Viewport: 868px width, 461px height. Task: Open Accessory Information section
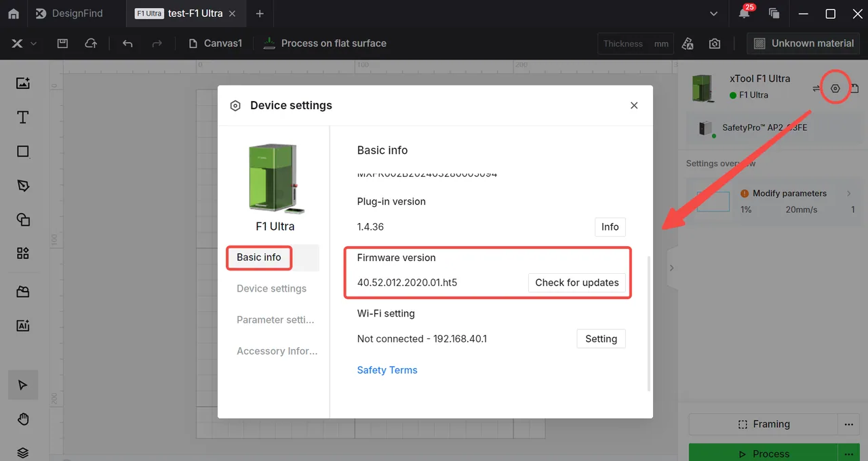coord(277,351)
